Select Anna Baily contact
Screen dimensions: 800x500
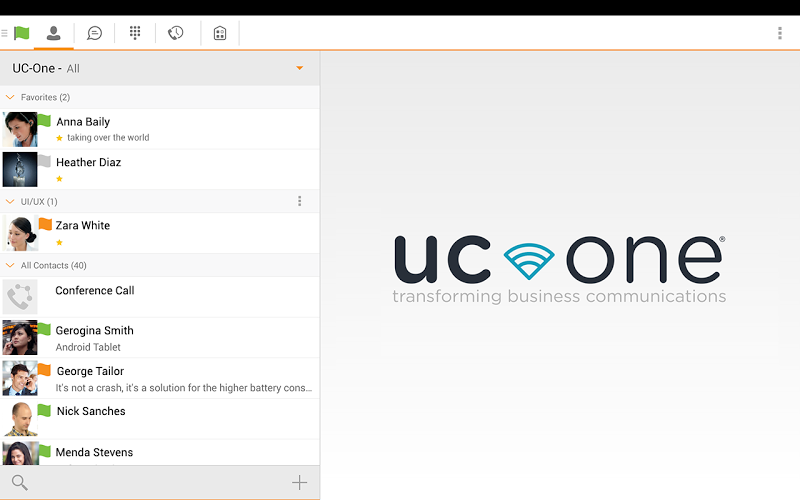[x=160, y=129]
